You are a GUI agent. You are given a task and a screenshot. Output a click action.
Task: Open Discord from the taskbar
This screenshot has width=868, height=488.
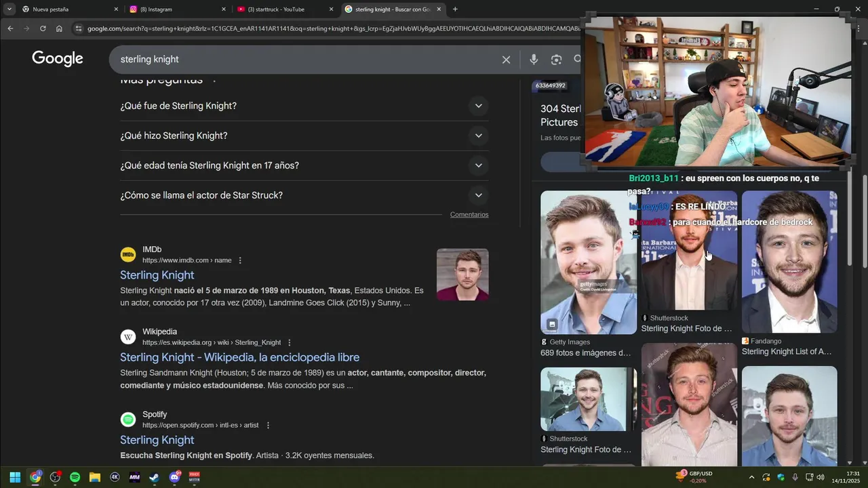[x=174, y=477]
